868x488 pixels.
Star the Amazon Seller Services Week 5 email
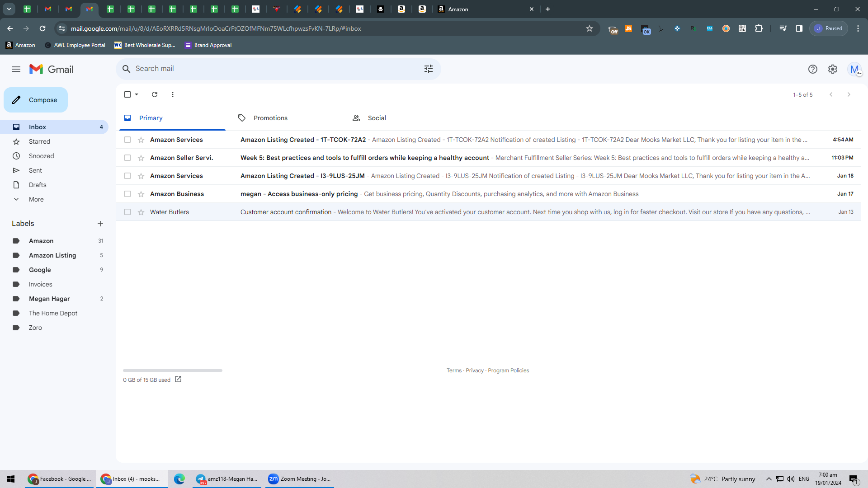[x=141, y=158]
